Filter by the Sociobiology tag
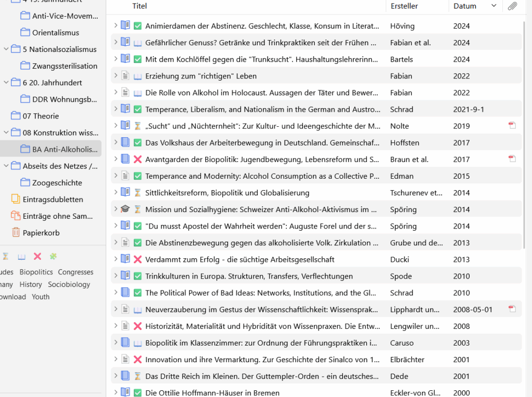 pos(69,284)
